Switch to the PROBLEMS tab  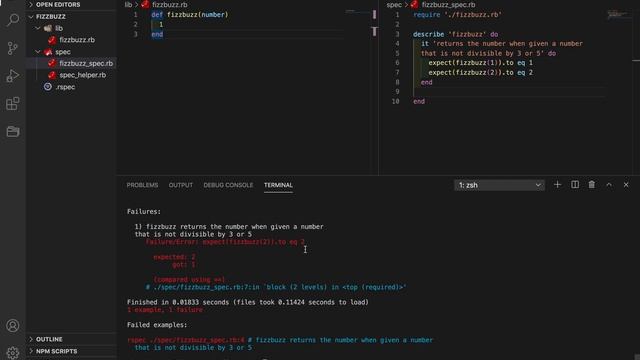[x=142, y=185]
